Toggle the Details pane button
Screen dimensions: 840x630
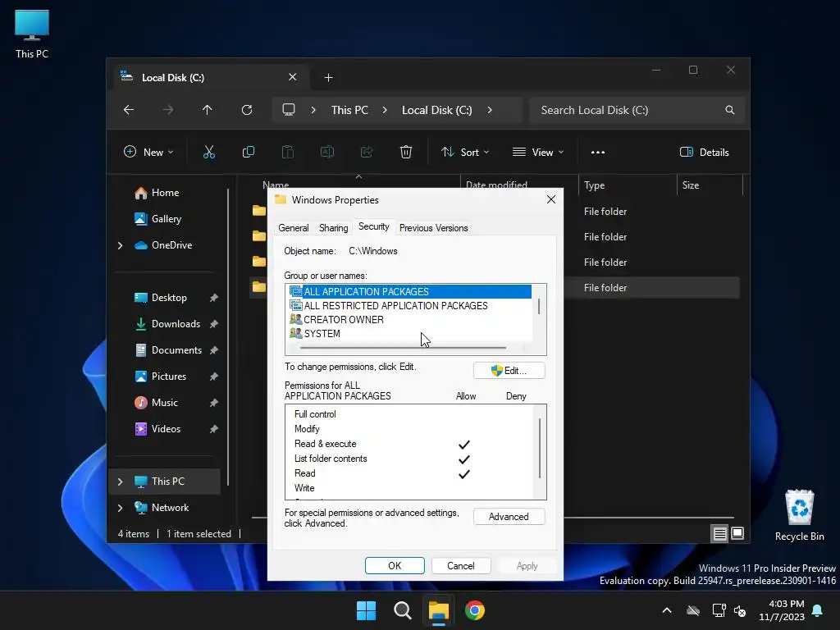tap(704, 152)
